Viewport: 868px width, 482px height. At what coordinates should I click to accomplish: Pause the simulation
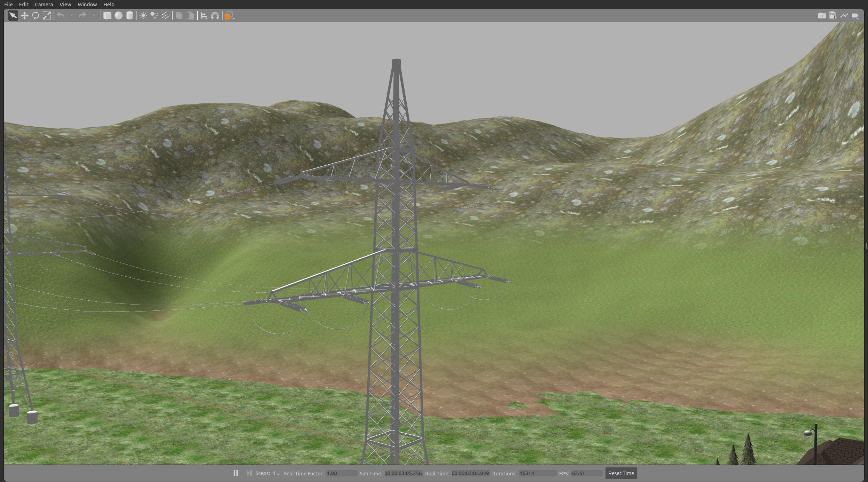236,473
